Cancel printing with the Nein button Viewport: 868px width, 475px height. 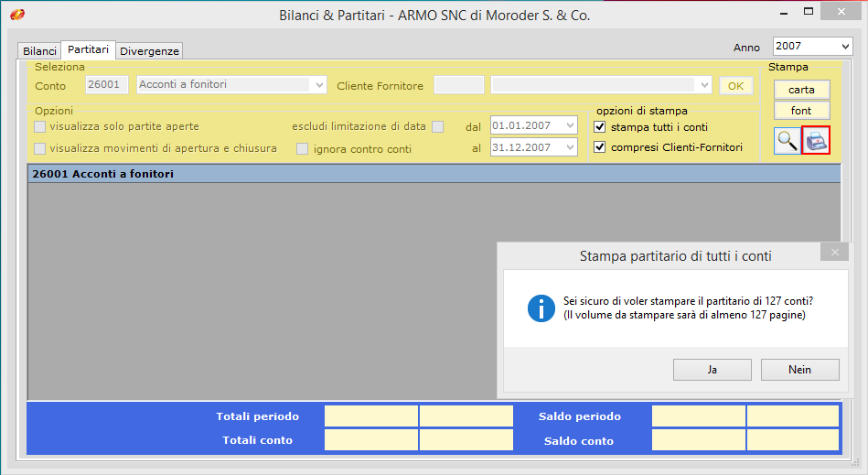799,370
